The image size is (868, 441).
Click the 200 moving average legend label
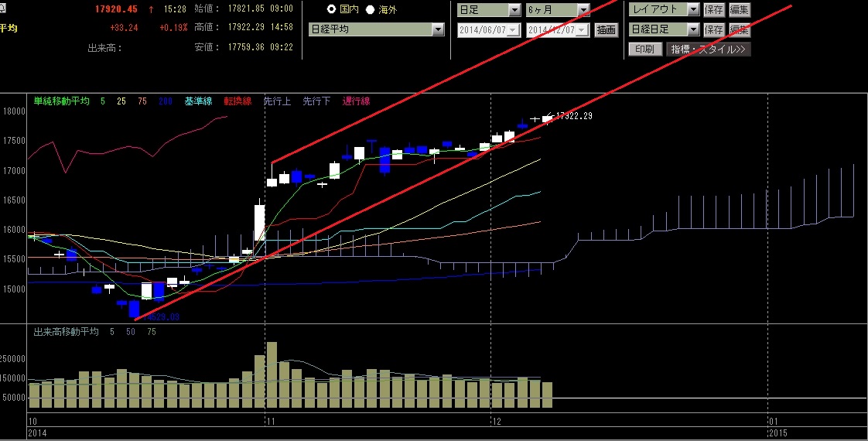tap(165, 101)
